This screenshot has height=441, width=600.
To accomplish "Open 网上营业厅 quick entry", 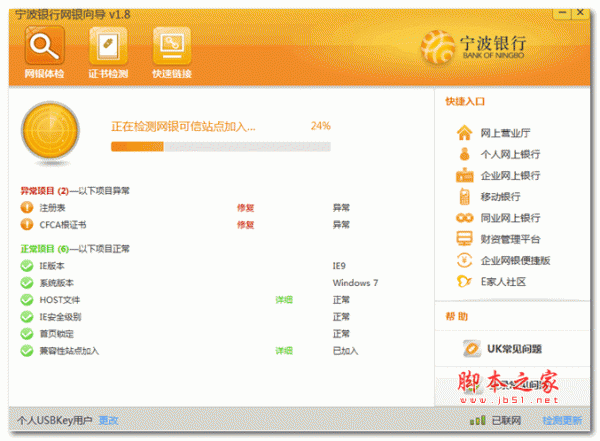I will [x=505, y=133].
